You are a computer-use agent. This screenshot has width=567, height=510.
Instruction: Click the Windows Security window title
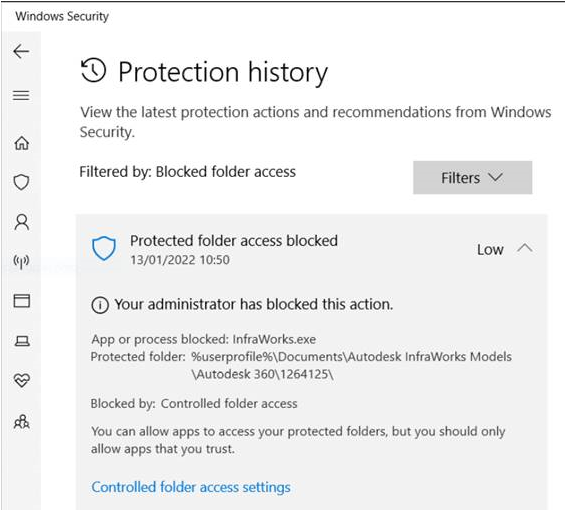62,16
